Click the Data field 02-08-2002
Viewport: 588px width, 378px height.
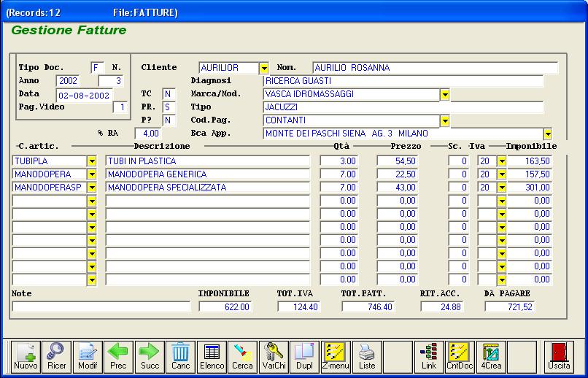tap(85, 96)
